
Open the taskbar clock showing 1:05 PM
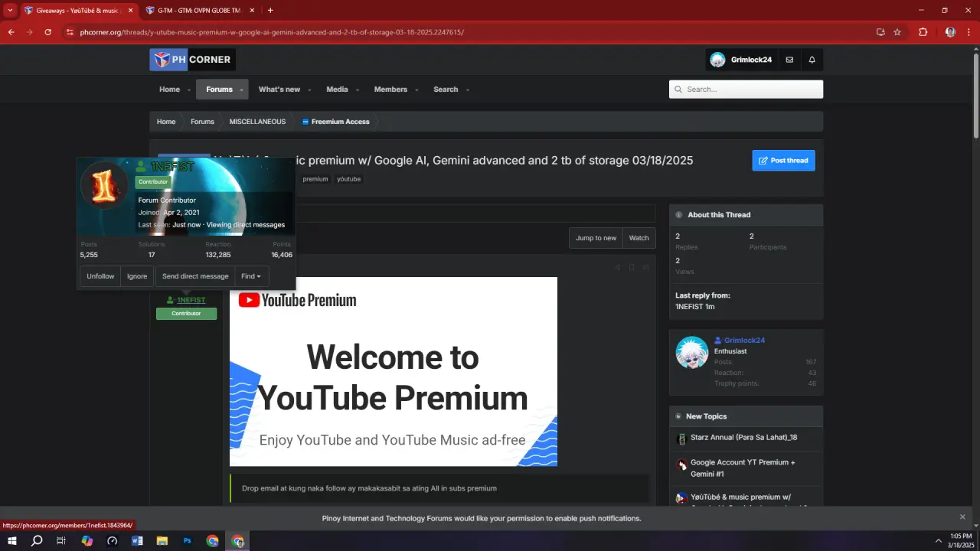pos(961,540)
